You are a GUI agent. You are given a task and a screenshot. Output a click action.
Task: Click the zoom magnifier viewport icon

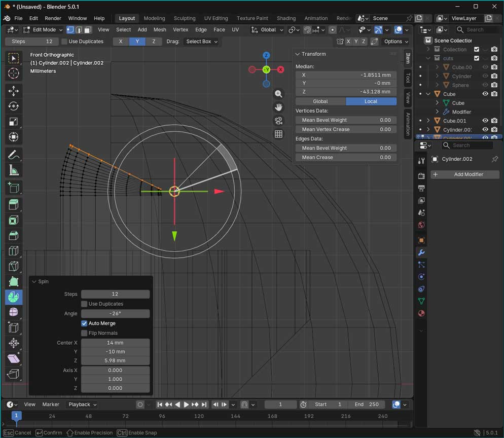point(278,94)
